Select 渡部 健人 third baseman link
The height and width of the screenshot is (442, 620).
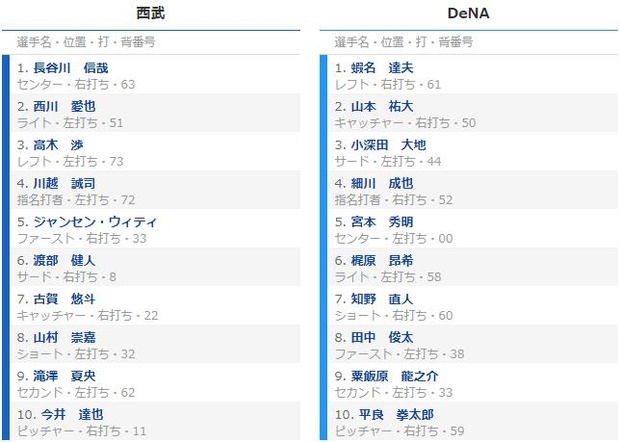(64, 261)
